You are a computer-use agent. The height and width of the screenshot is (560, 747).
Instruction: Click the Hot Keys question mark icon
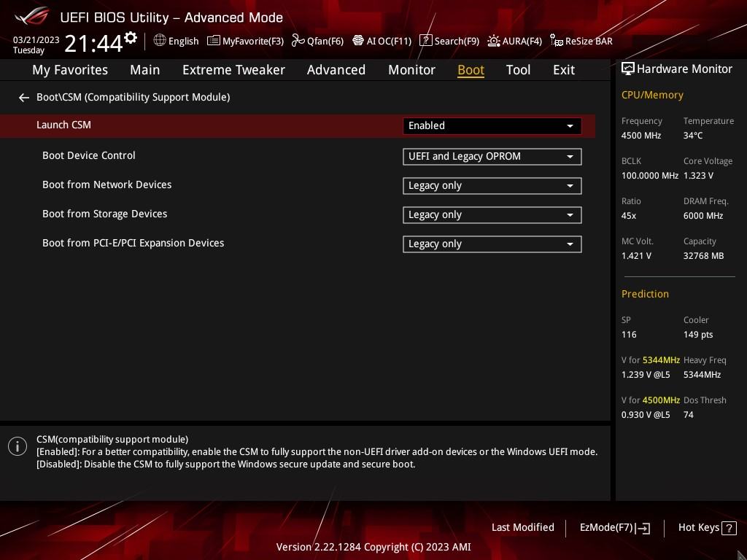(729, 528)
